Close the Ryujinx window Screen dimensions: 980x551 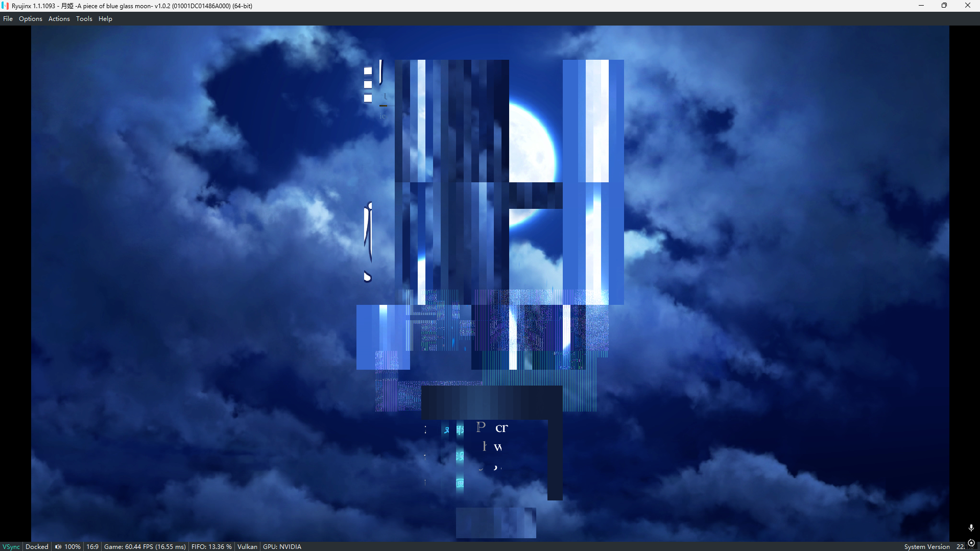click(x=968, y=6)
